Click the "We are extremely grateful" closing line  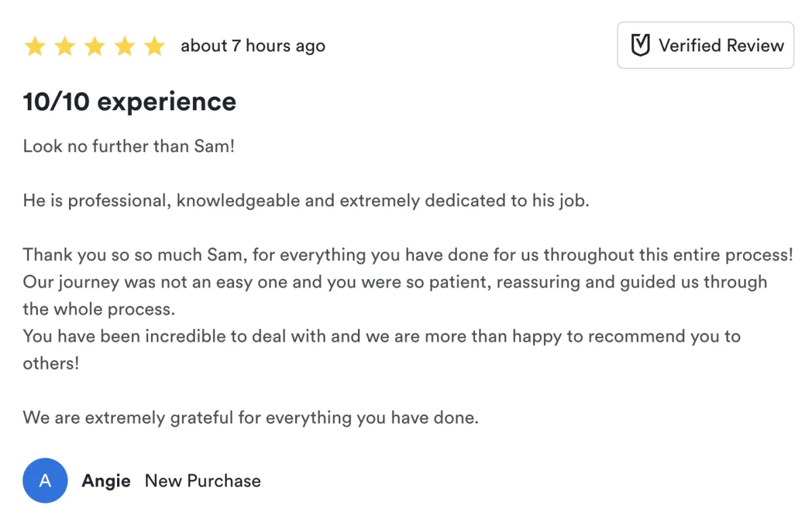point(250,418)
